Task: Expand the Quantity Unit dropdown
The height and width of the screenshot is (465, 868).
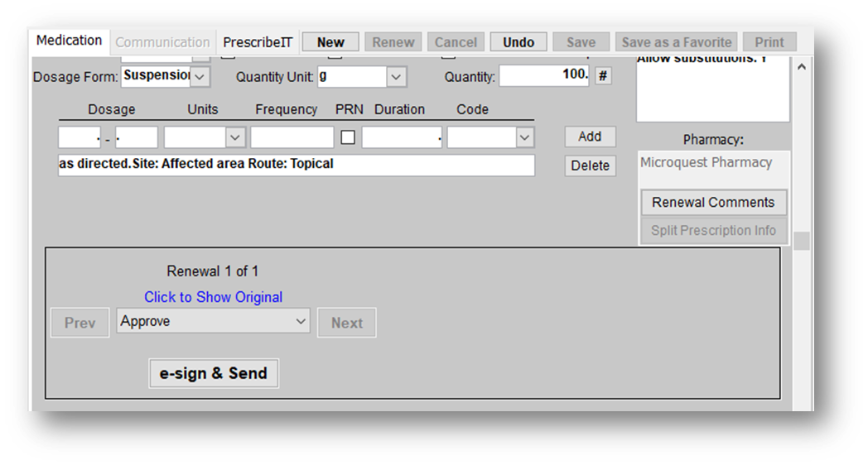Action: (x=396, y=77)
